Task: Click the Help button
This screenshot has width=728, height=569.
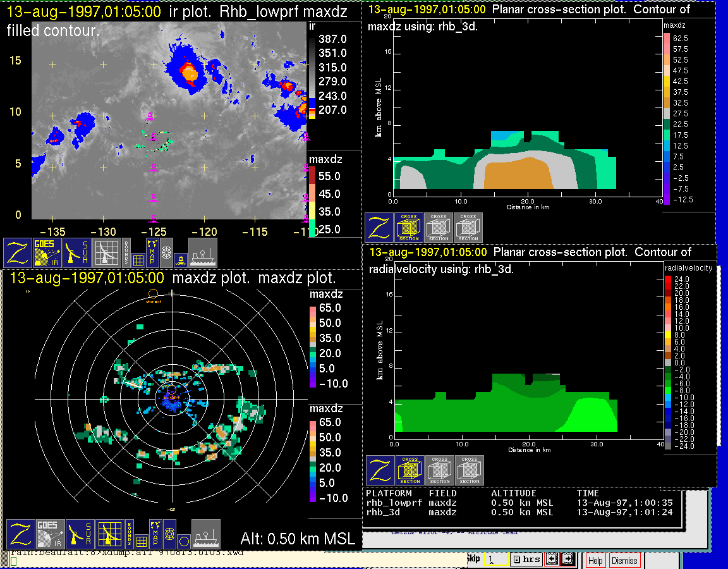Action: (595, 560)
